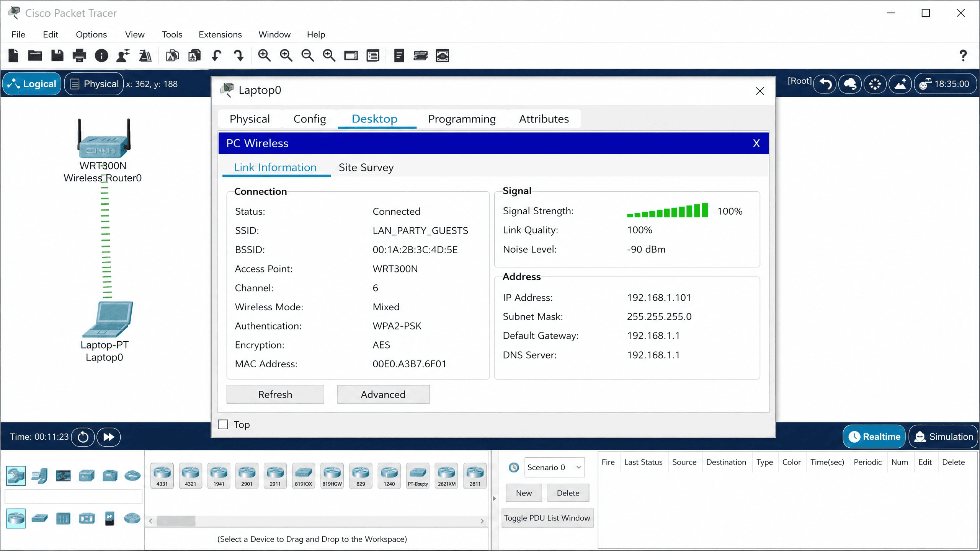Click the Set Tiled Background icon

[x=900, y=84]
